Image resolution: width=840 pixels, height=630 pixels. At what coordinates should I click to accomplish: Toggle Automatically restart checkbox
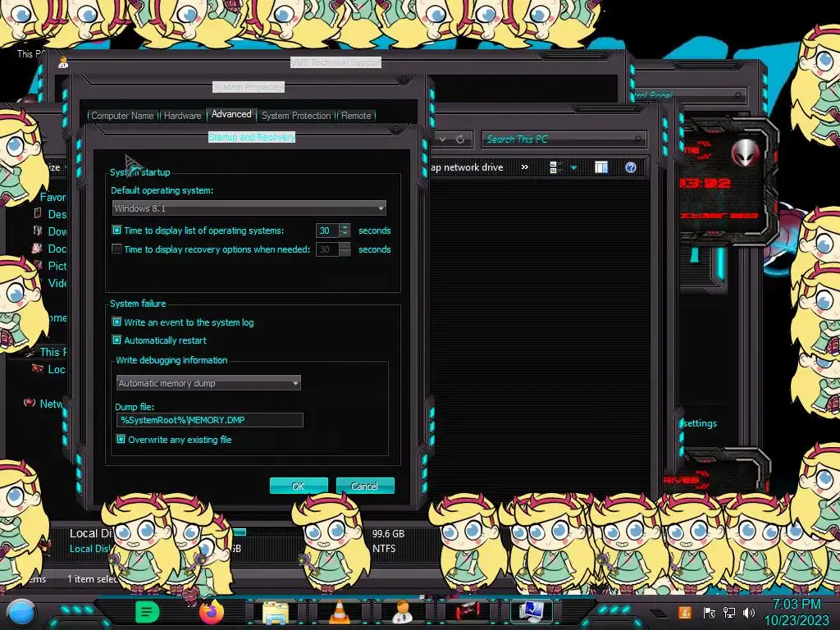pos(116,340)
